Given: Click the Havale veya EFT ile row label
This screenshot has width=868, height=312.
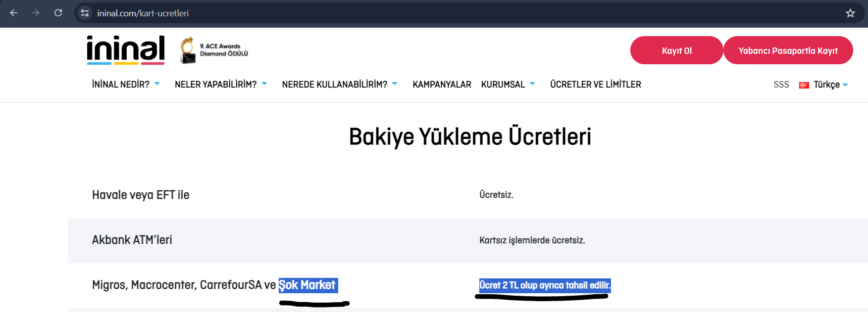Looking at the screenshot, I should (141, 195).
